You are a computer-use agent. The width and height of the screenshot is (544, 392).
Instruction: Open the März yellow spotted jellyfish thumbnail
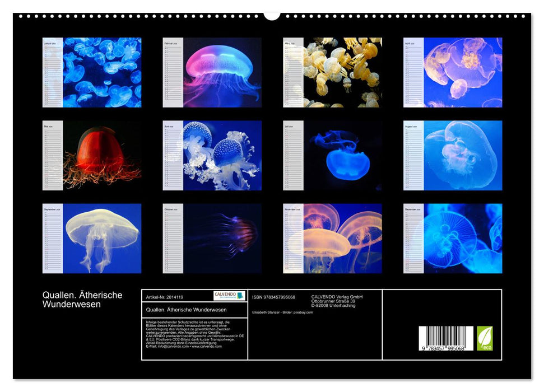click(x=332, y=72)
